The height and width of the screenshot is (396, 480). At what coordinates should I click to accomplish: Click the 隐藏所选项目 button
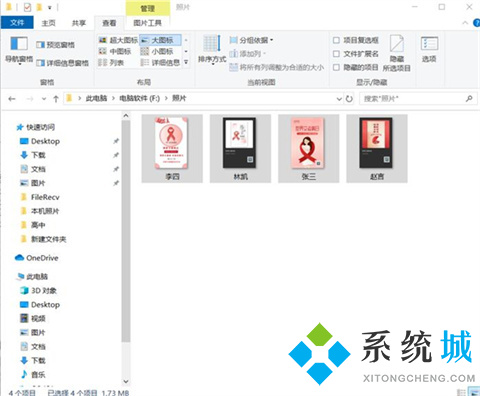click(x=397, y=53)
